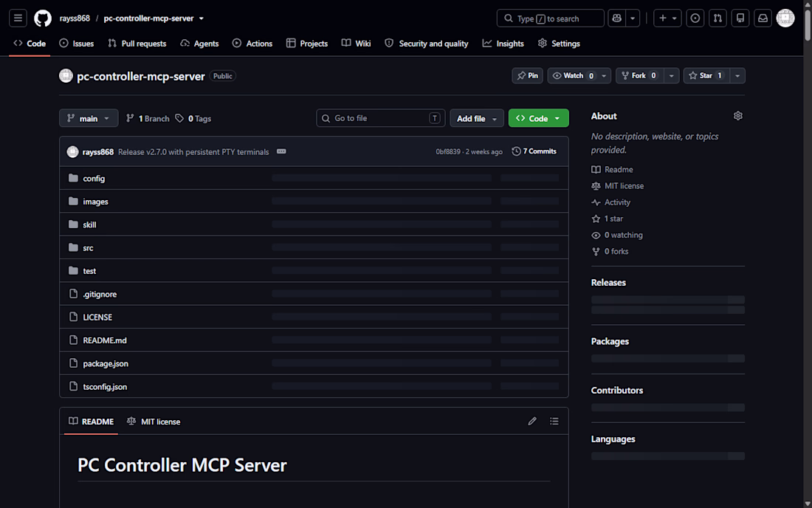This screenshot has width=812, height=508.
Task: Open the src folder
Action: coord(88,248)
